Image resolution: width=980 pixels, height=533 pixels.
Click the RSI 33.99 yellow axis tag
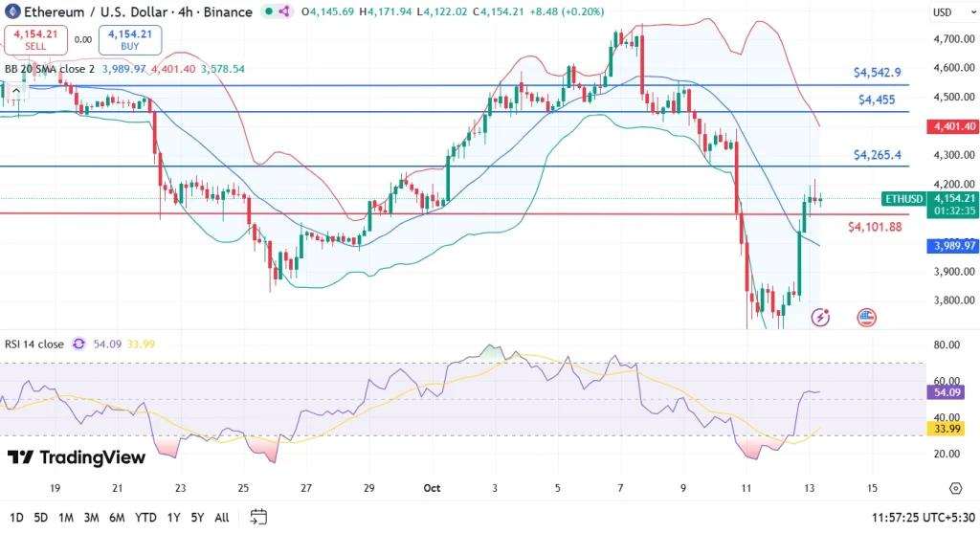coord(947,429)
